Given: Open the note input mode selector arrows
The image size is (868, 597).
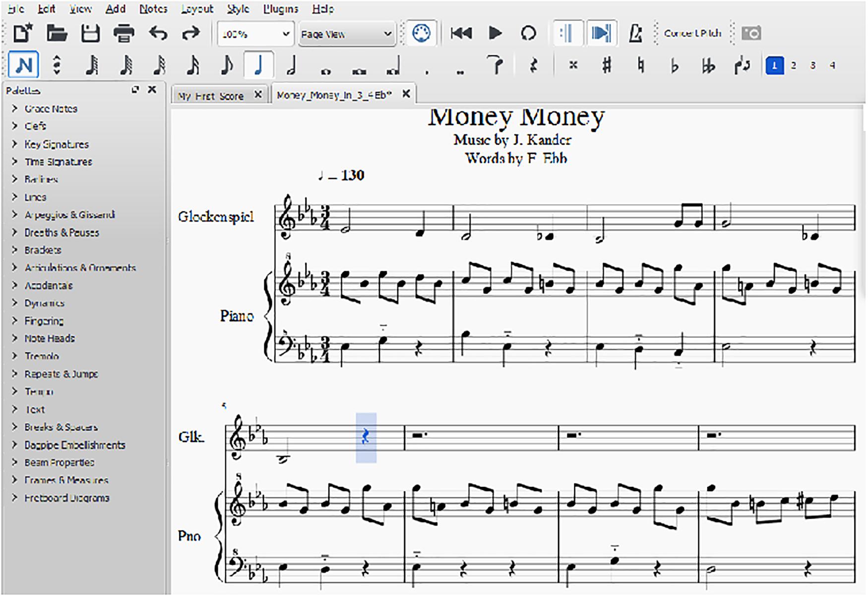Looking at the screenshot, I should click(x=57, y=65).
